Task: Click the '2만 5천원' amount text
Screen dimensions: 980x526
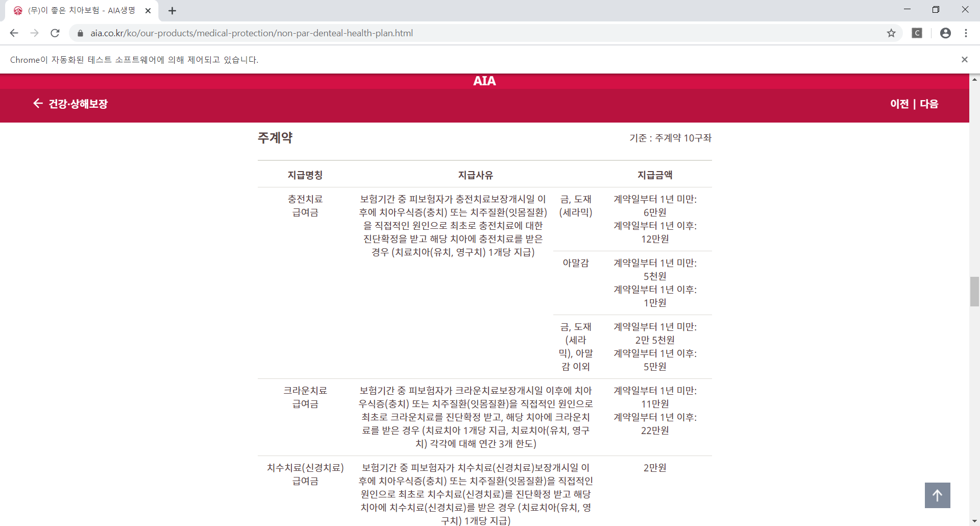Action: pos(655,340)
